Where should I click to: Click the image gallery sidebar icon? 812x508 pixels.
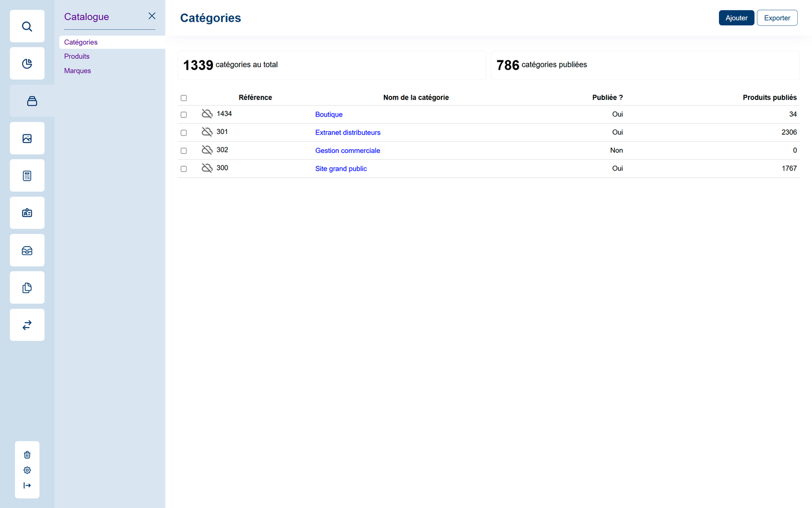click(27, 139)
